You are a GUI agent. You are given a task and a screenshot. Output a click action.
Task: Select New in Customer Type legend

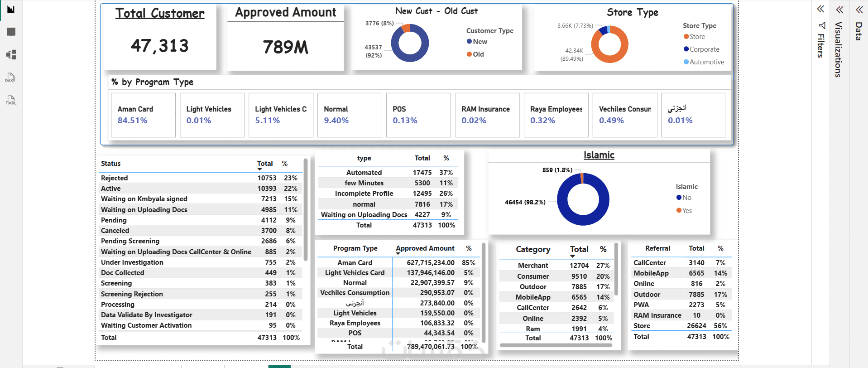point(477,42)
